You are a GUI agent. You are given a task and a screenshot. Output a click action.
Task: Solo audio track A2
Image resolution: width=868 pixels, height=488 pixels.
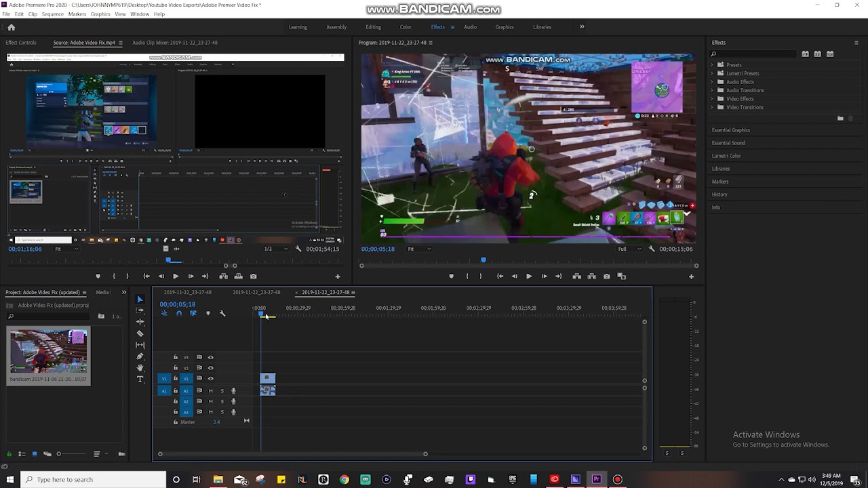pos(222,401)
